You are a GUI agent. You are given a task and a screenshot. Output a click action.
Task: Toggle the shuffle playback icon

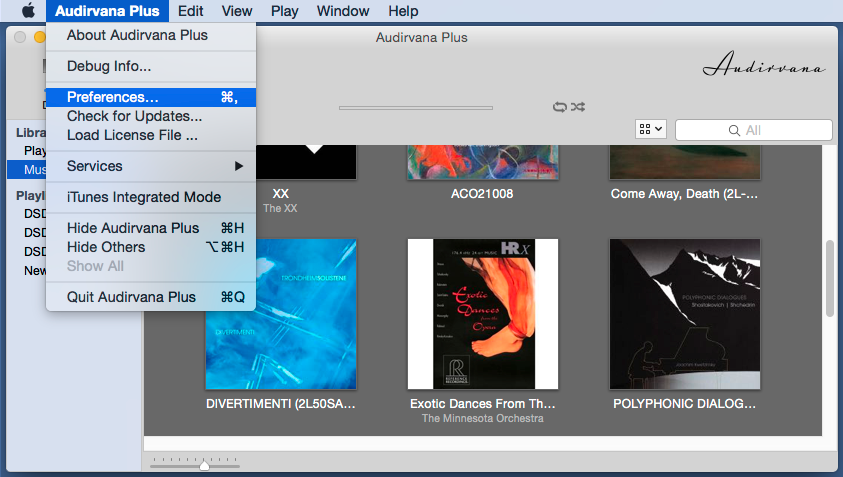578,106
